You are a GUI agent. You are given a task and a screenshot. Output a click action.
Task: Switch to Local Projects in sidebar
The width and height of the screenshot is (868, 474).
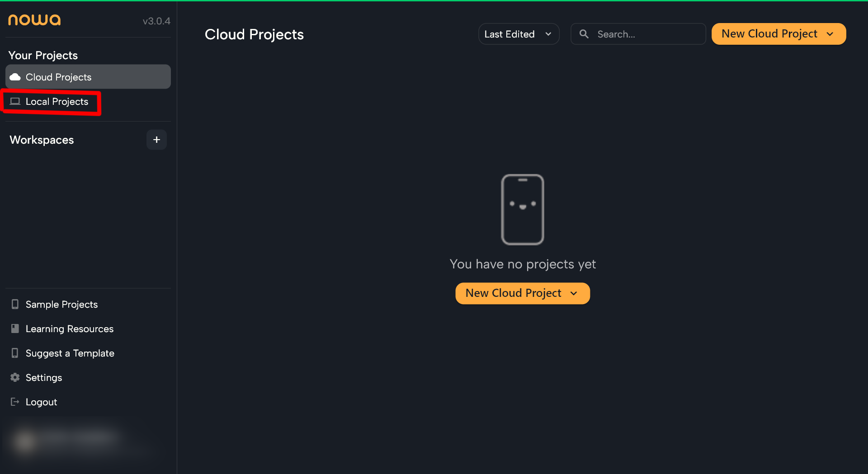coord(57,102)
